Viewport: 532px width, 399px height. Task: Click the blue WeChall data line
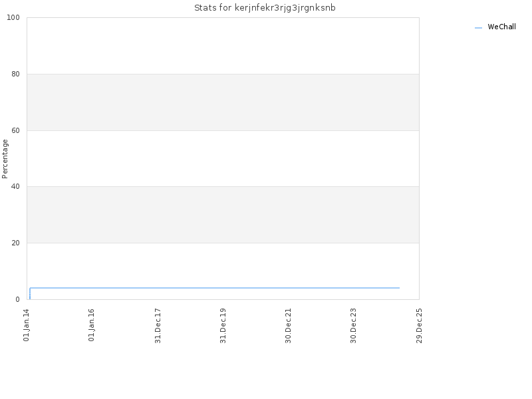(x=214, y=288)
